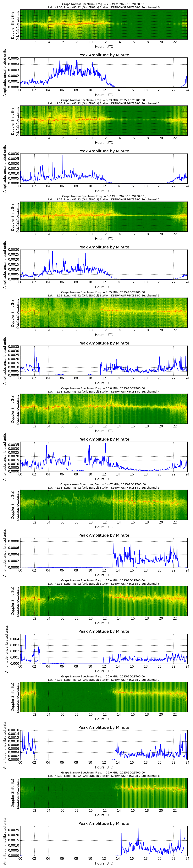193x868 pixels.
Task: Select the 14.67 MHz Doppler spectrogram plot
Action: [x=104, y=504]
